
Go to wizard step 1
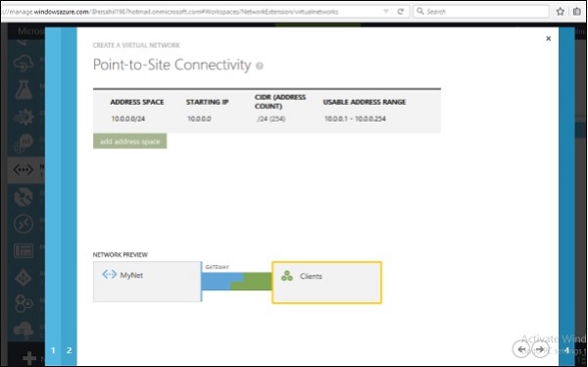(x=53, y=350)
